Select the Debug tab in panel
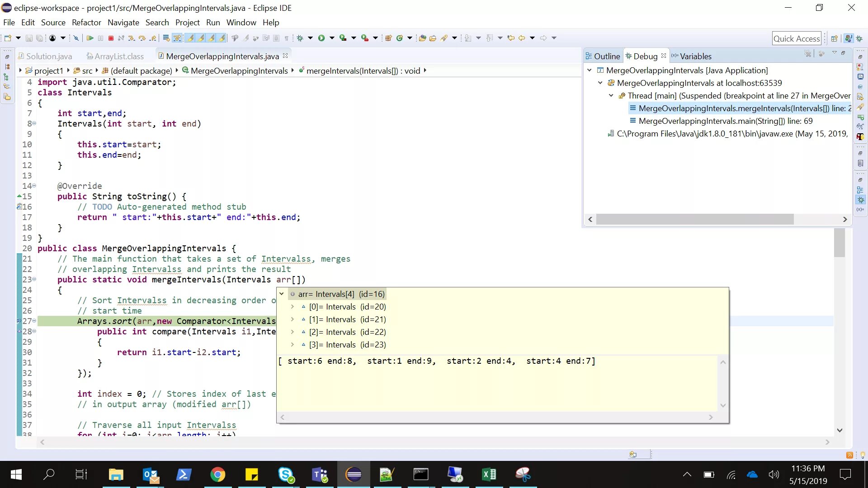This screenshot has width=868, height=488. point(645,56)
